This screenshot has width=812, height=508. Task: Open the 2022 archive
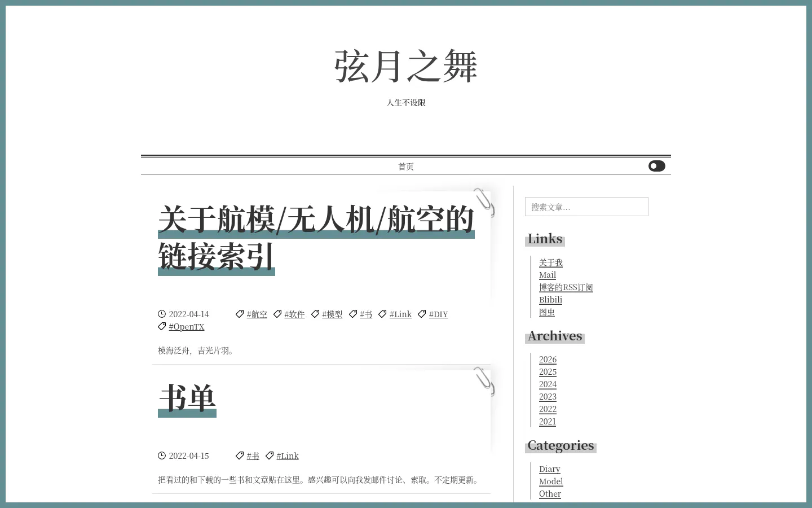[548, 409]
